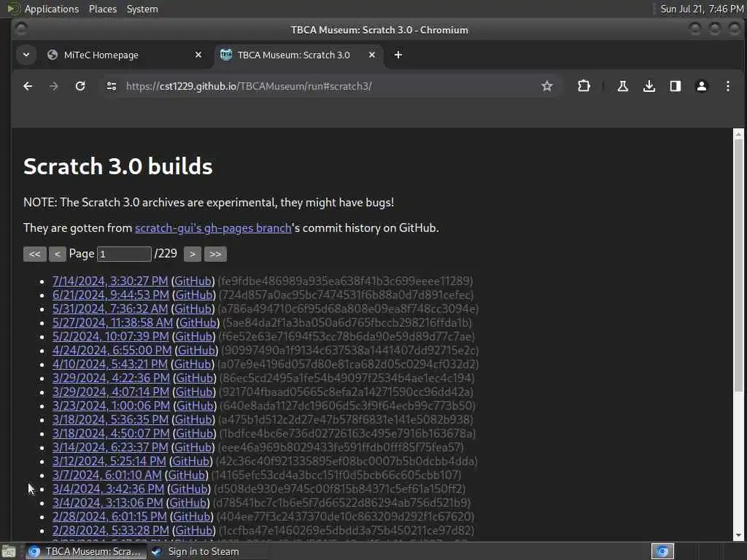Screen dimensions: 747x560
Task: Open the System menu
Action: pos(142,9)
